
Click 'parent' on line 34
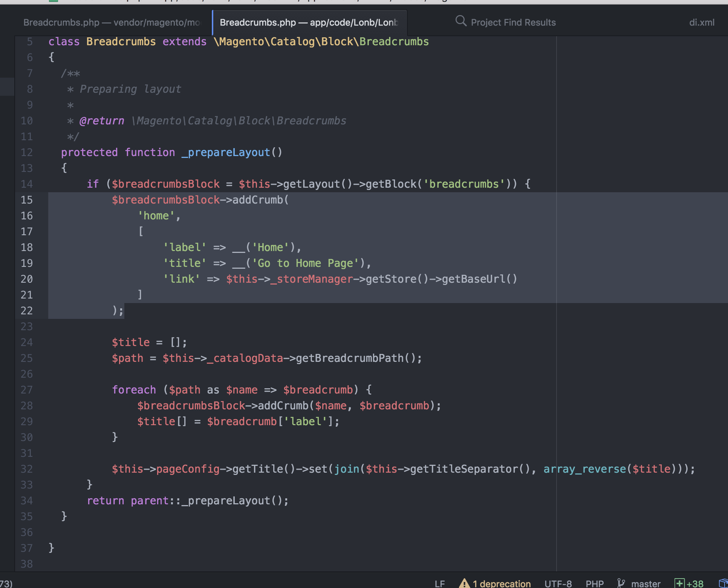click(x=150, y=501)
